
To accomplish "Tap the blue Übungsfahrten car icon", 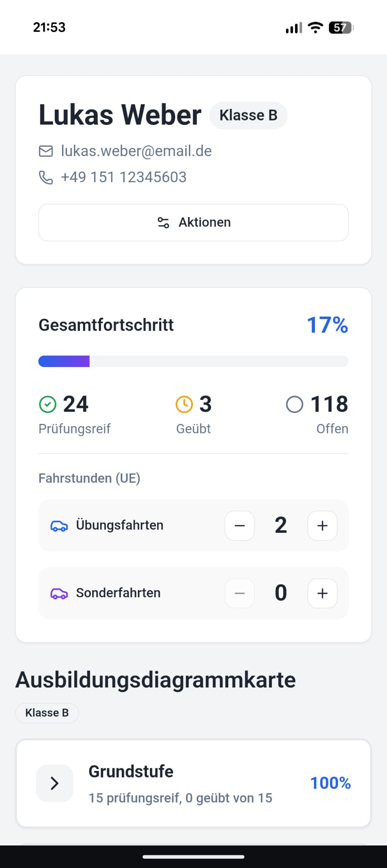I will click(x=59, y=526).
